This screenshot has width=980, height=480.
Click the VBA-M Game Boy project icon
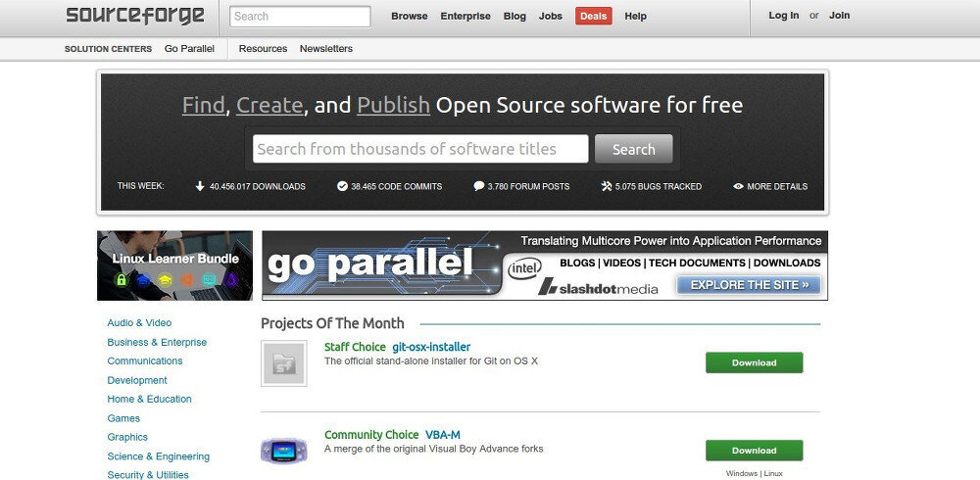click(x=284, y=451)
